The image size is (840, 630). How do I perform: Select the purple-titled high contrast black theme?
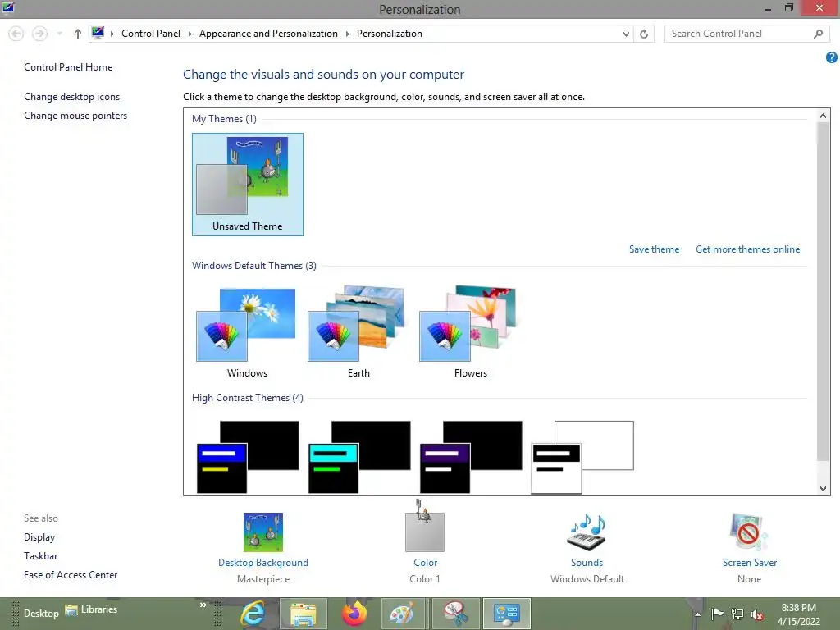click(471, 457)
